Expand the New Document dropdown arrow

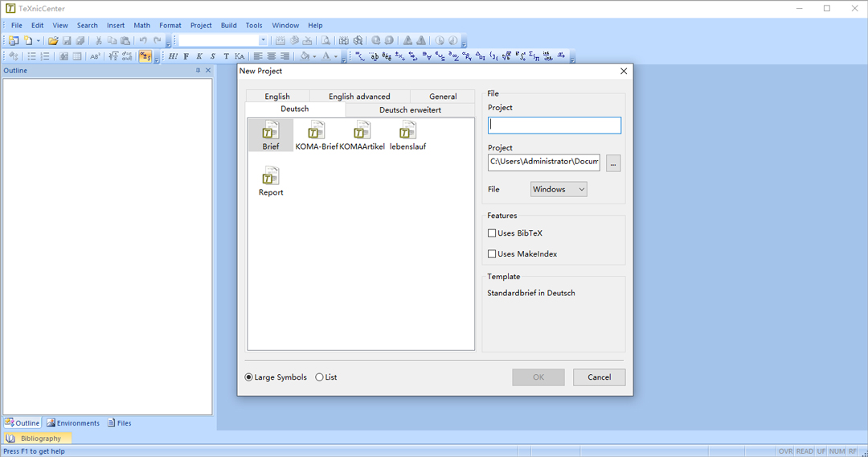[x=39, y=40]
